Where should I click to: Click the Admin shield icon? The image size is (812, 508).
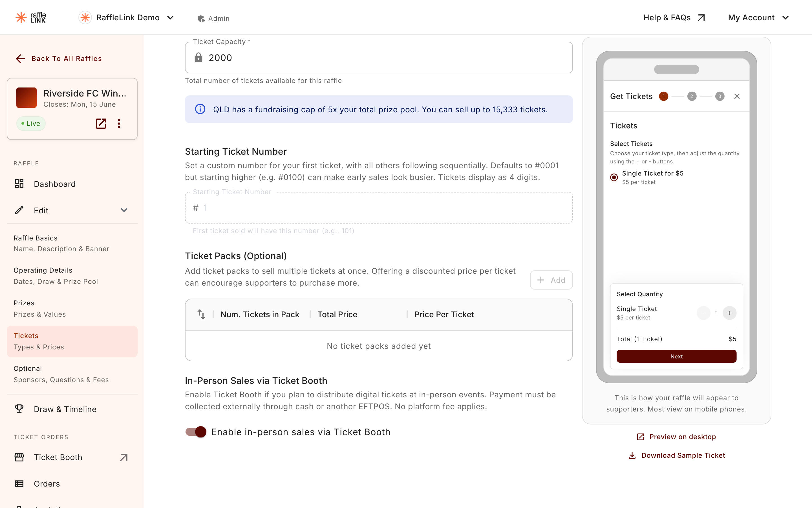[x=201, y=18]
